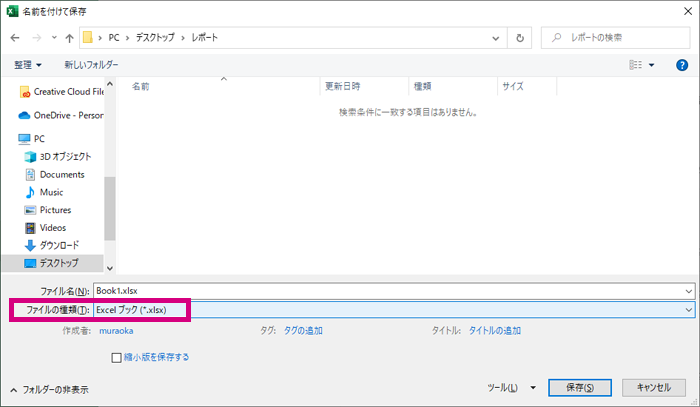Screen dimensions: 700x407
Task: Select レポート in the address breadcrumb
Action: (x=204, y=38)
